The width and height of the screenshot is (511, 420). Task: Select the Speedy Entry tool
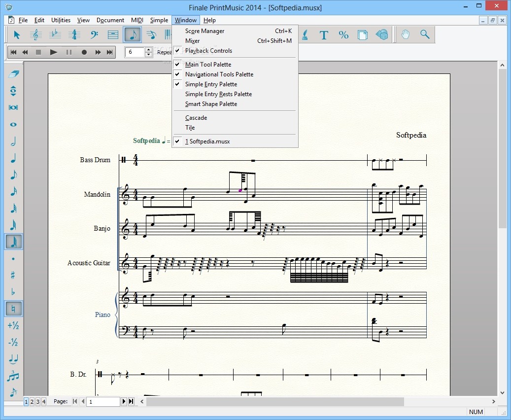click(152, 35)
